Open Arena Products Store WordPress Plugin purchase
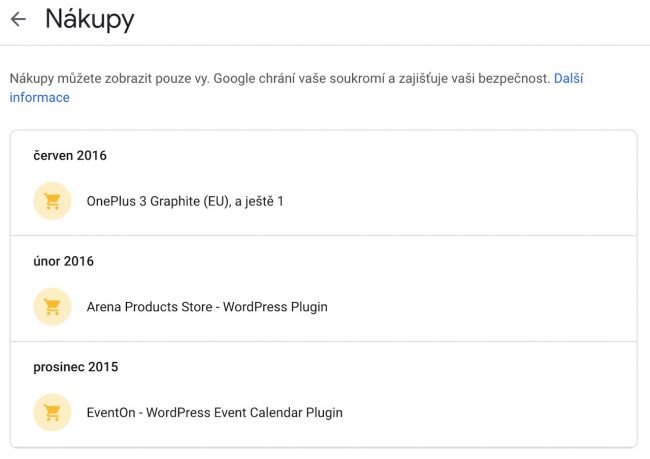The height and width of the screenshot is (459, 650). click(207, 307)
